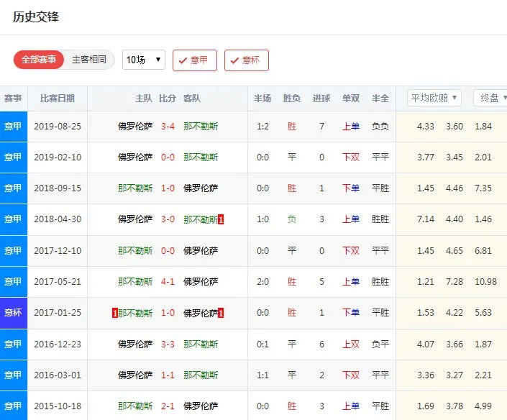
Task: Open the 10场 match count dropdown
Action: 144,60
